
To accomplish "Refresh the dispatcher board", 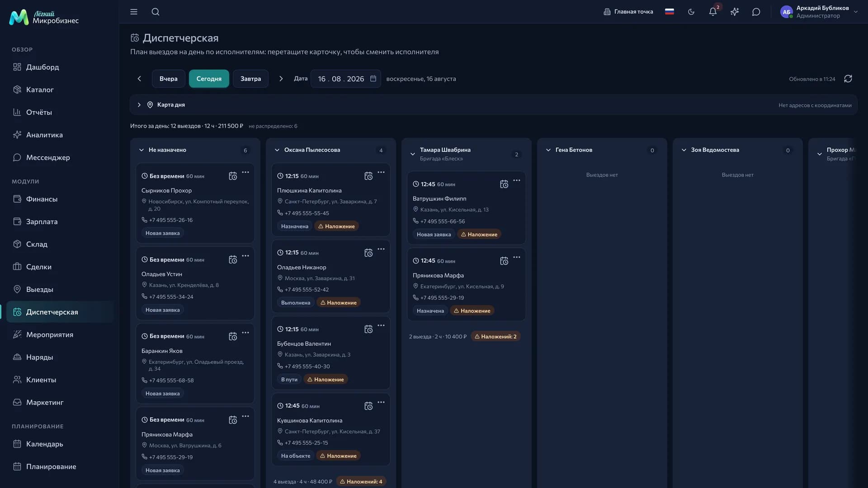I will pyautogui.click(x=848, y=79).
